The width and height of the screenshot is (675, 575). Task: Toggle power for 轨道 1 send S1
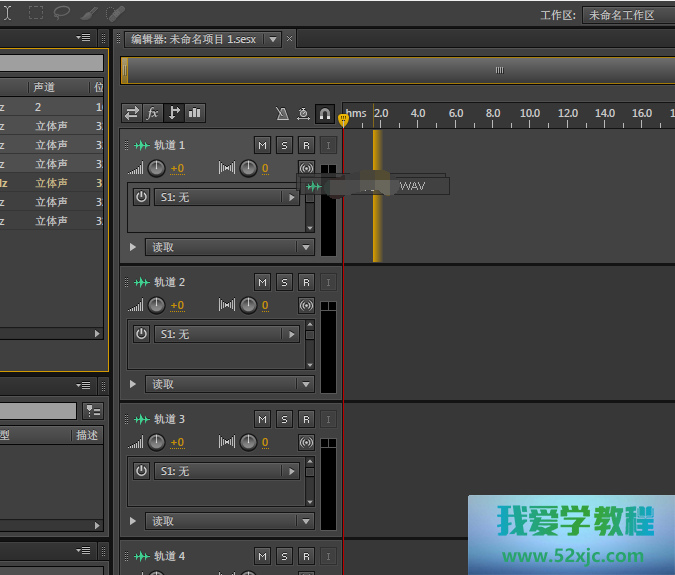[141, 197]
